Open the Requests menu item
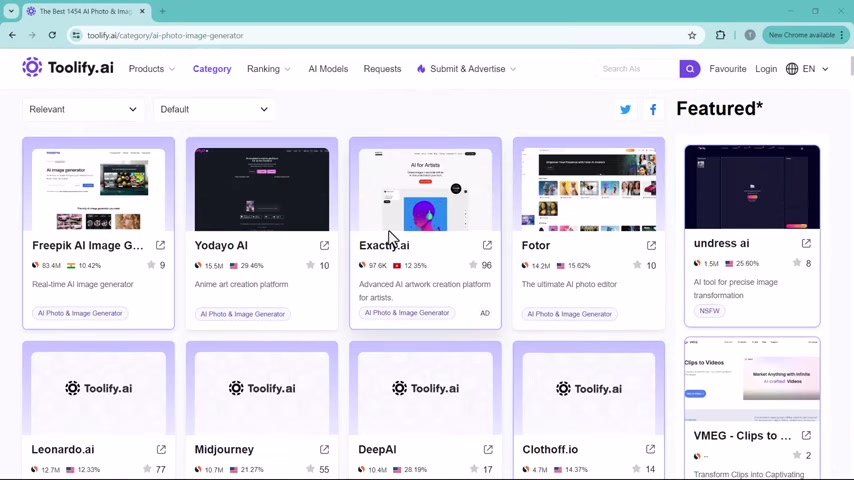Viewport: 854px width, 480px height. point(382,69)
